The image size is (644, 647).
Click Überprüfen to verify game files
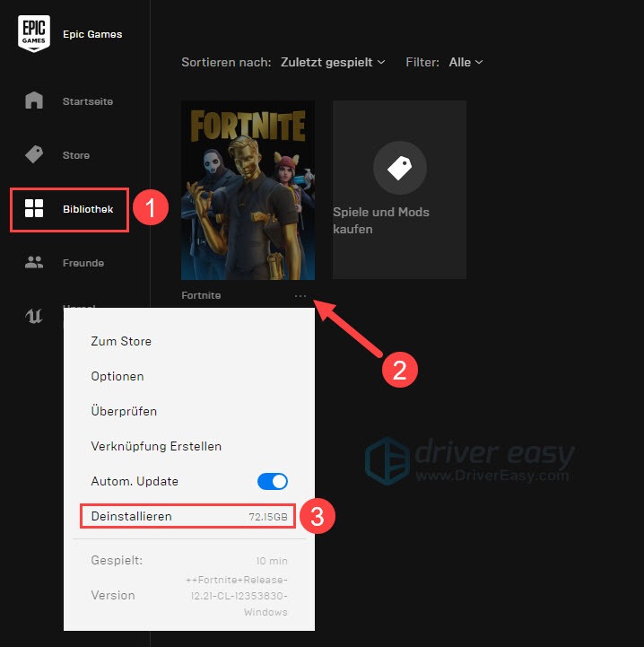click(124, 411)
